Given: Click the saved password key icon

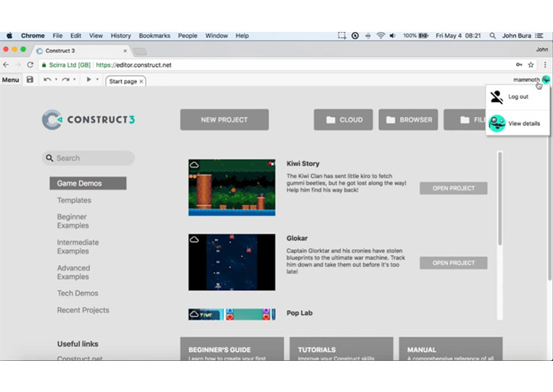Looking at the screenshot, I should (519, 65).
